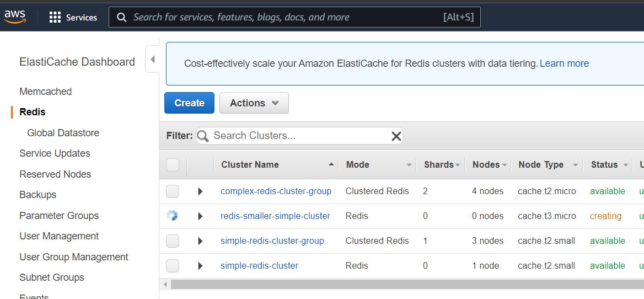Select Redis in the sidebar

pos(33,112)
